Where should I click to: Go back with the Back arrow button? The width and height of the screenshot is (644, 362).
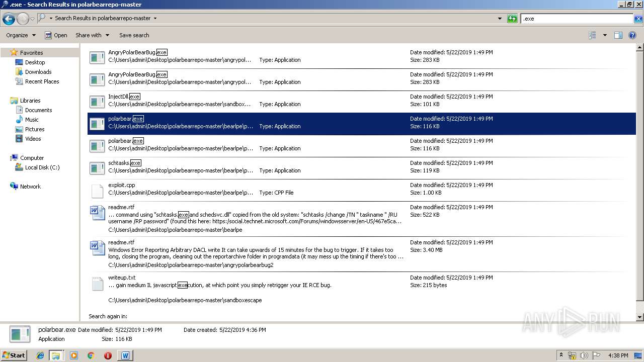coord(9,19)
